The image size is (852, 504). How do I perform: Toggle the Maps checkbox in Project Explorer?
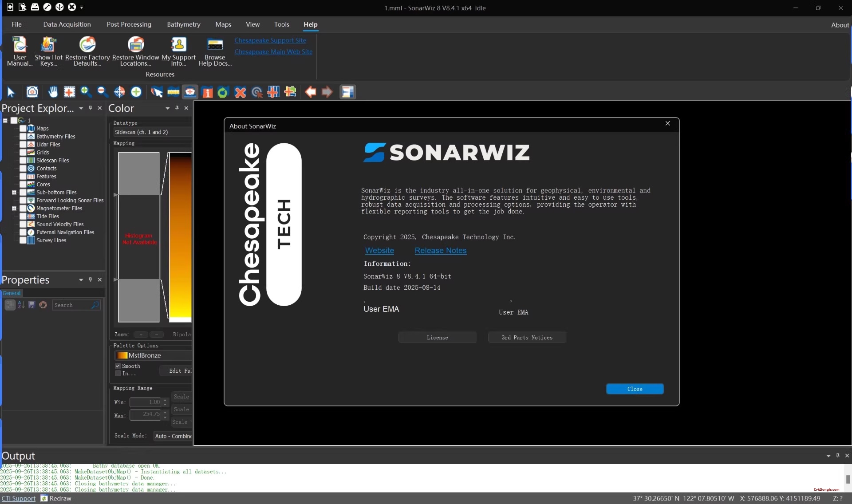click(x=23, y=128)
